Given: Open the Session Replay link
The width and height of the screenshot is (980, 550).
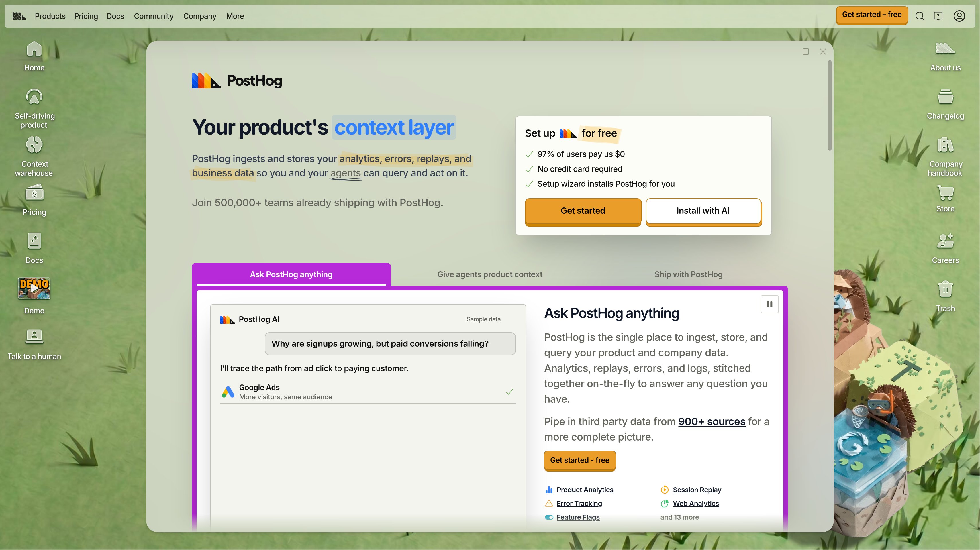Looking at the screenshot, I should 697,490.
